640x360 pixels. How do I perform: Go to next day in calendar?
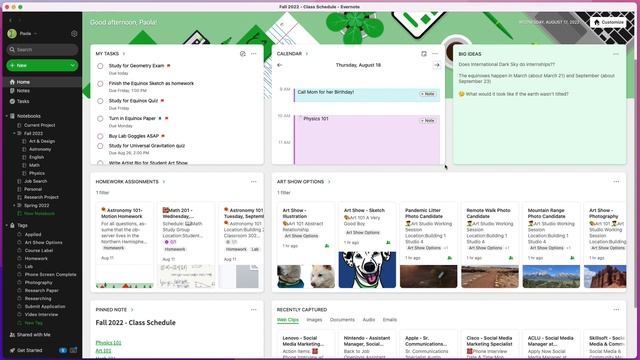point(437,65)
